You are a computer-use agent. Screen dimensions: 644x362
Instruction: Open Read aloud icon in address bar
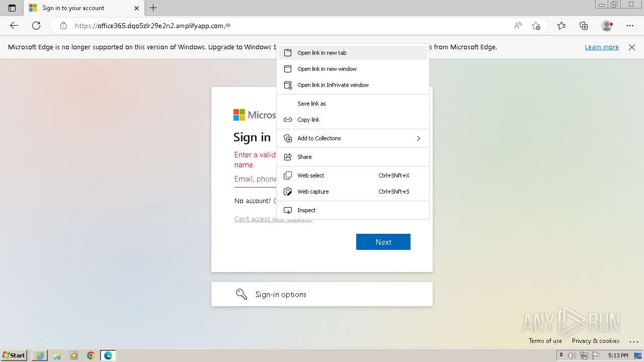pyautogui.click(x=518, y=26)
